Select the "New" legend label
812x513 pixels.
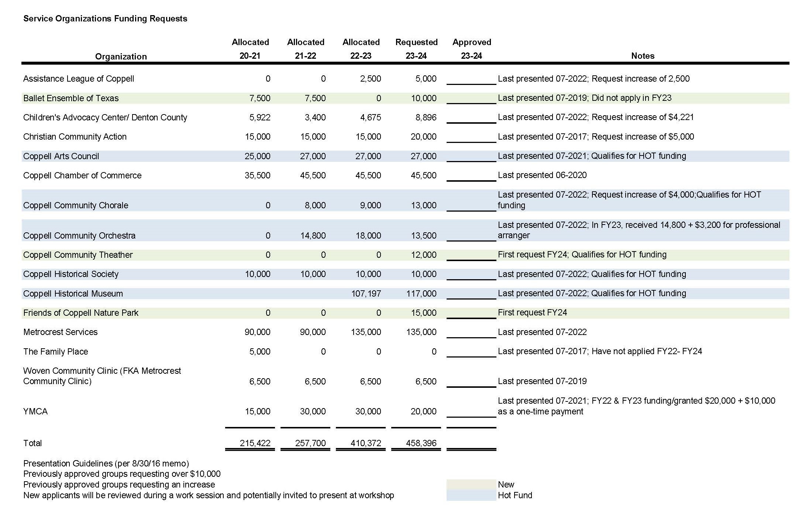(x=506, y=485)
